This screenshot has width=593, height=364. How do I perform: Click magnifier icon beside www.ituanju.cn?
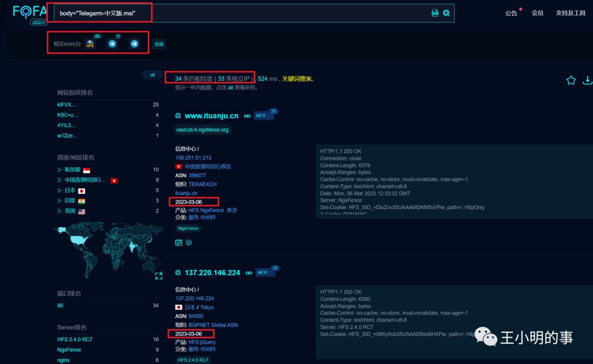[178, 116]
